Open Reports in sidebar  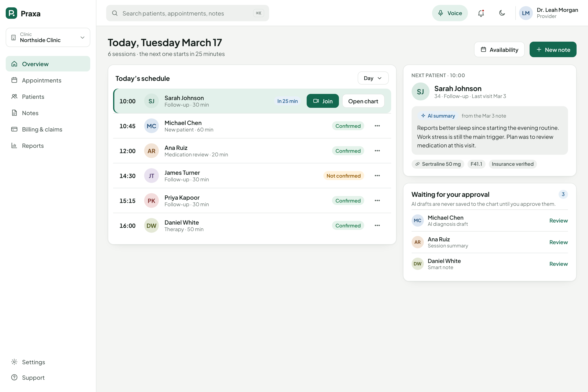coord(48,146)
